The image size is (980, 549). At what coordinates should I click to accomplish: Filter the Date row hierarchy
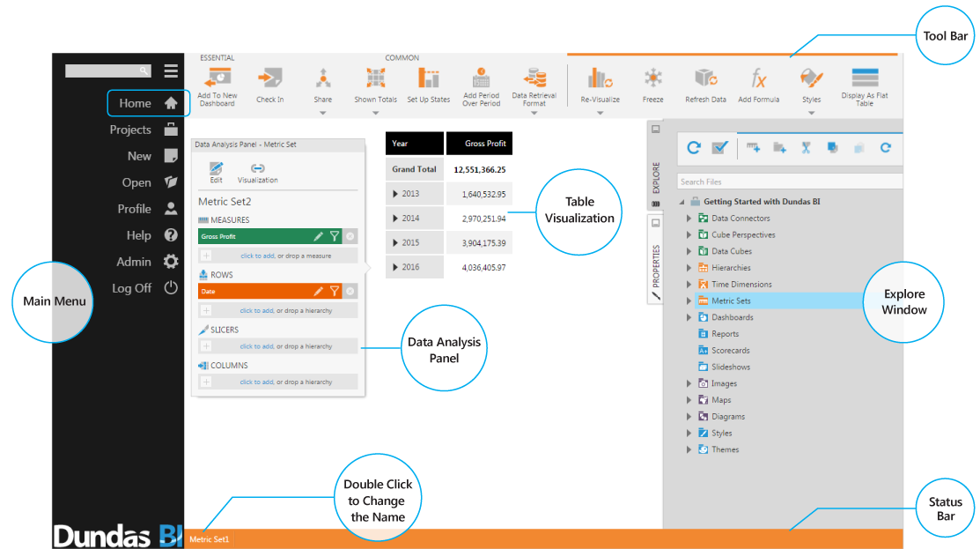[x=335, y=292]
